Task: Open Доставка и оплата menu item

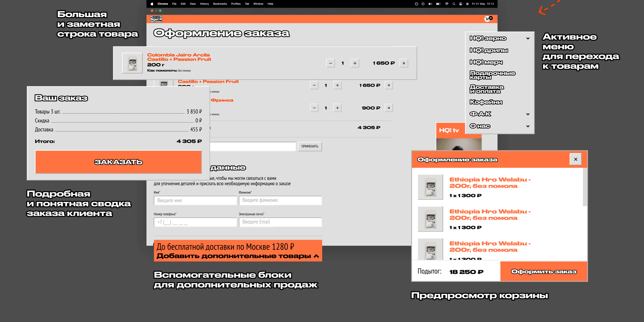Action: (x=486, y=89)
